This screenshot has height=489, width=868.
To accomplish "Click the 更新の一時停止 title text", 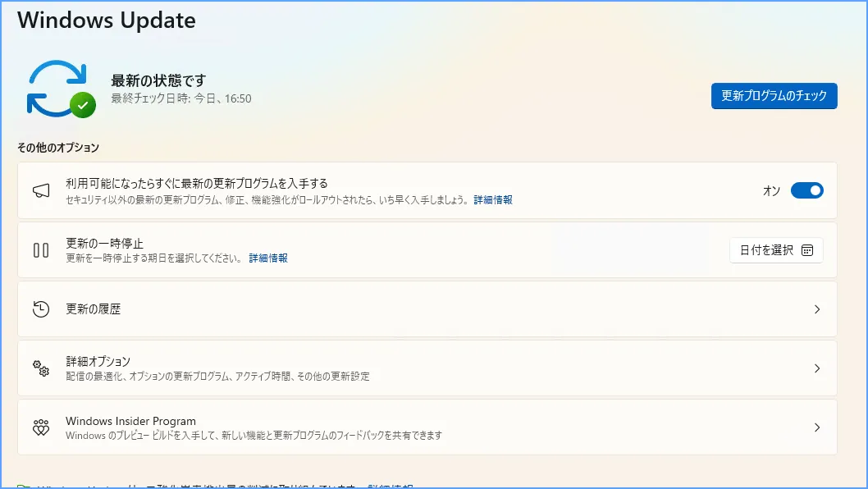I will point(105,243).
